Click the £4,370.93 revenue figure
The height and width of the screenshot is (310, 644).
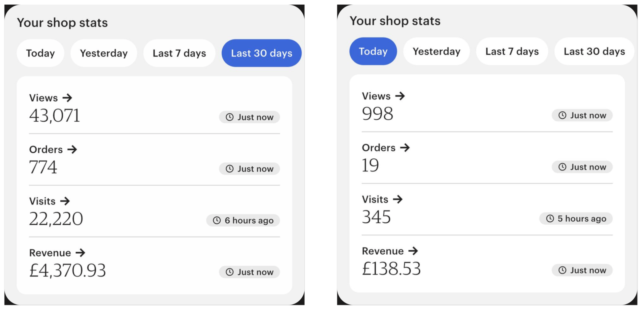click(67, 270)
